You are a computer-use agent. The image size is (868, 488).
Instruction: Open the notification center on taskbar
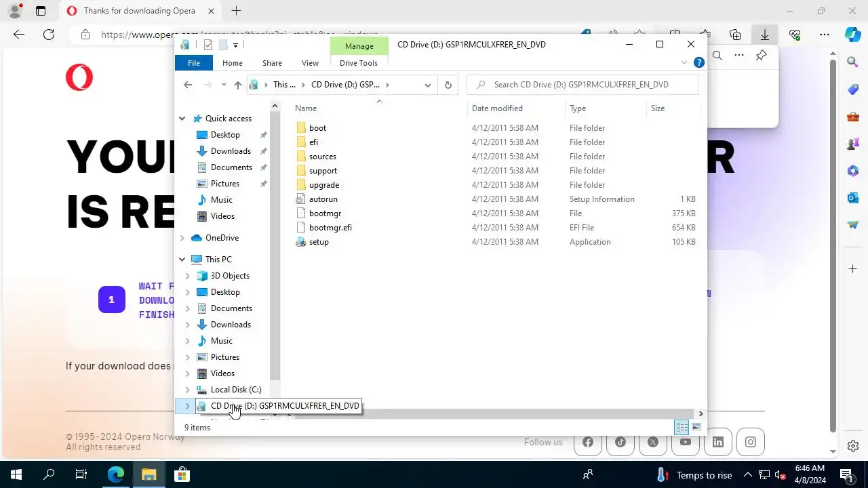[846, 474]
